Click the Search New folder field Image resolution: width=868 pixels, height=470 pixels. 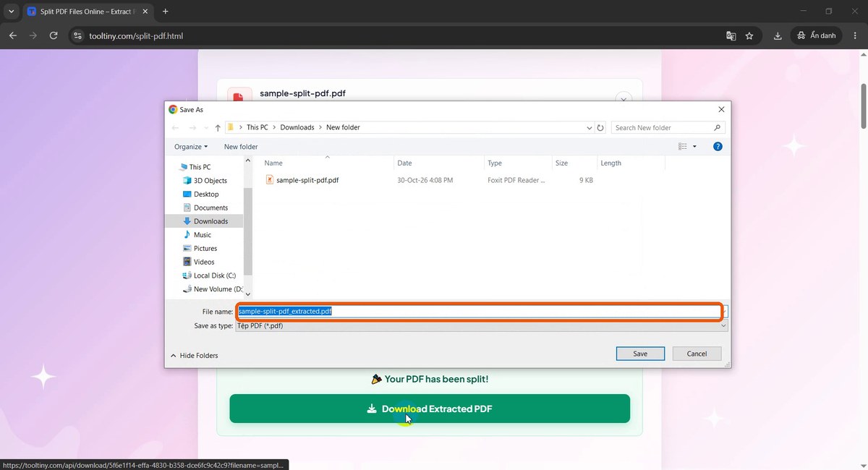click(x=662, y=127)
